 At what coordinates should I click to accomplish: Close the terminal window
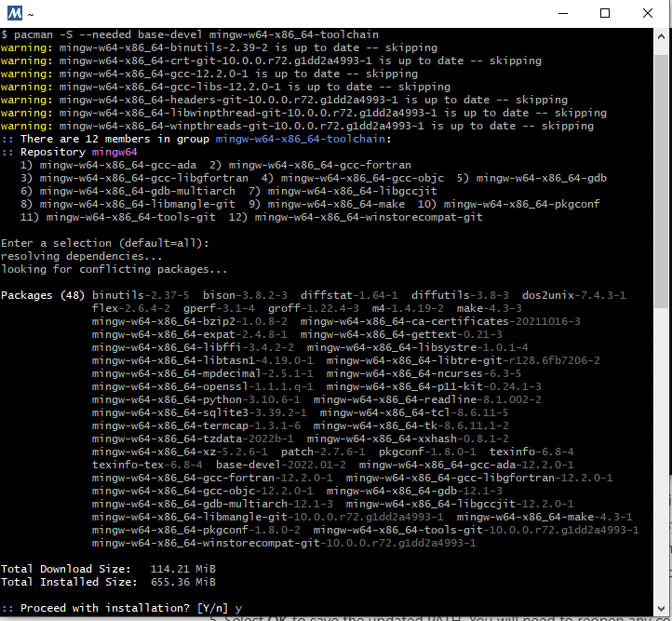coord(648,14)
